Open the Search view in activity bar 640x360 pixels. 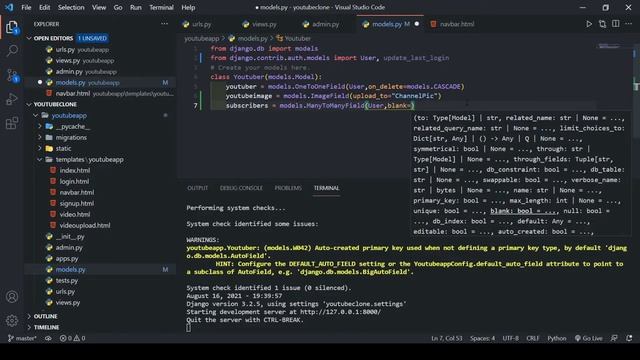point(12,51)
